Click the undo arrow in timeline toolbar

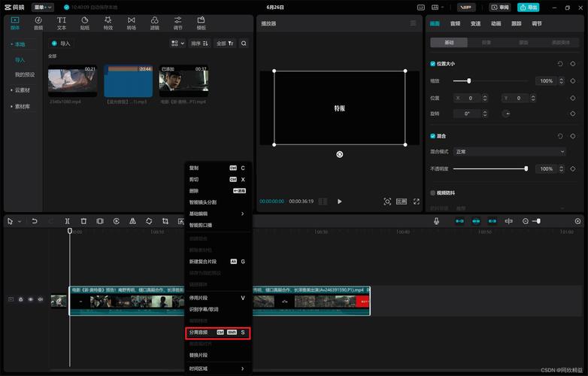(35, 221)
